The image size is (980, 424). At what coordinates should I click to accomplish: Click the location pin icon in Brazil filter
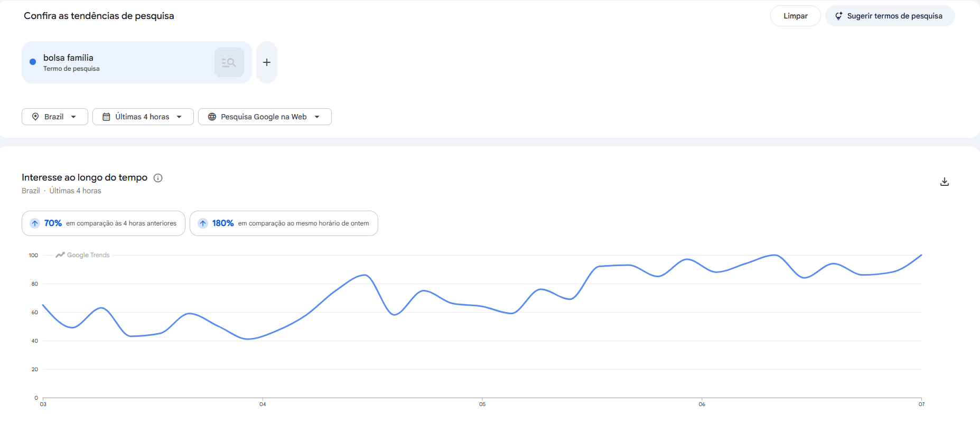pos(35,117)
